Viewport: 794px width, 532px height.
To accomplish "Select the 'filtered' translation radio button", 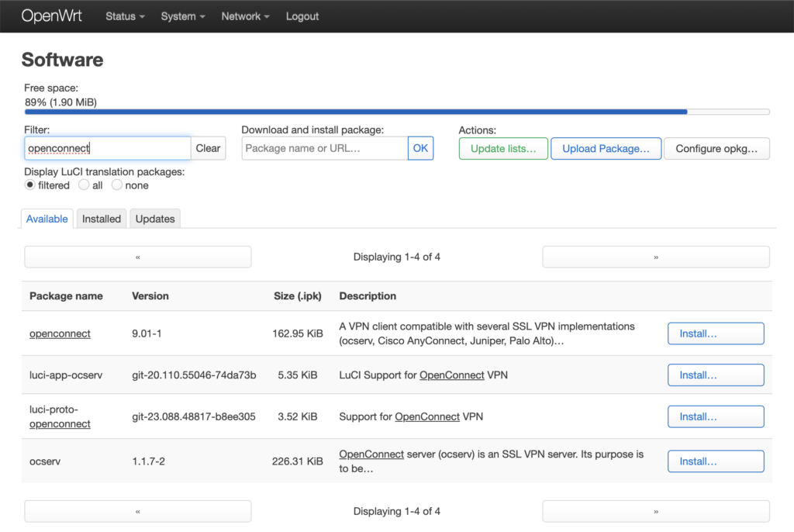I will (x=30, y=185).
